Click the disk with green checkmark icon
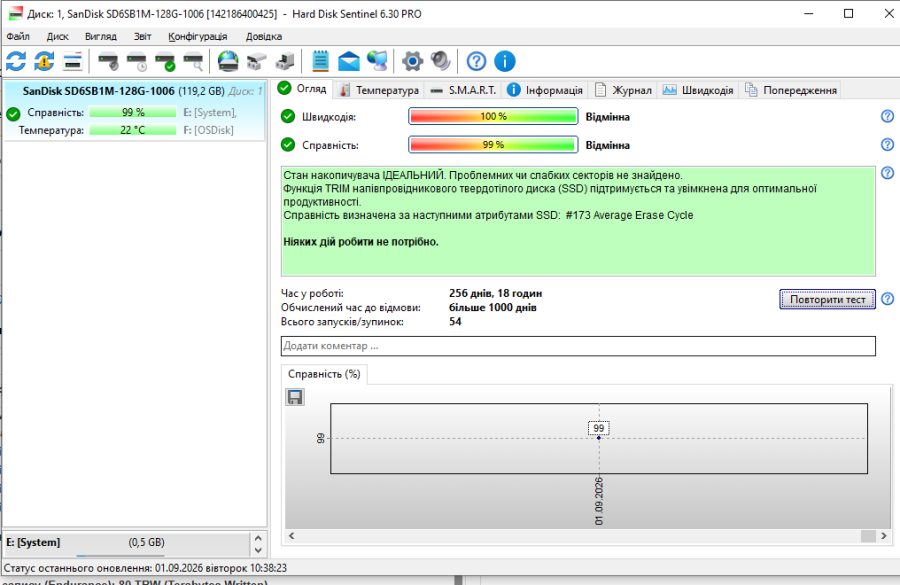Image resolution: width=900 pixels, height=585 pixels. point(165,61)
